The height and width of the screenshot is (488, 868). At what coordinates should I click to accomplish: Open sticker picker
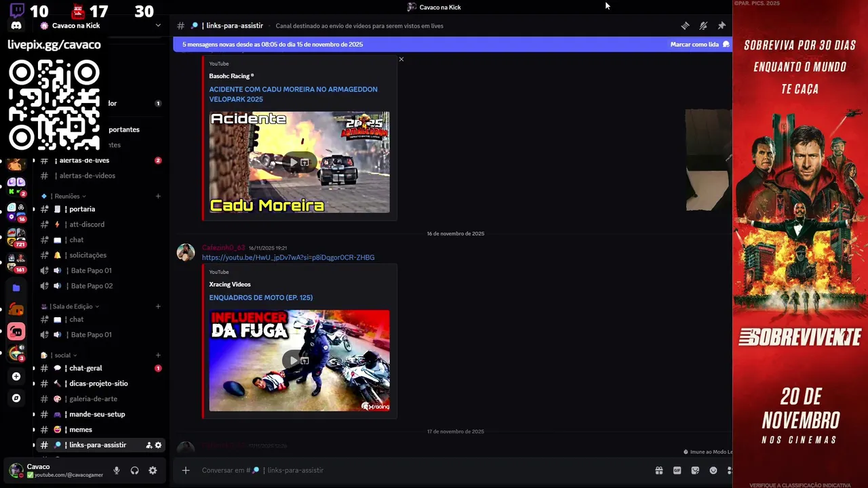pos(695,470)
